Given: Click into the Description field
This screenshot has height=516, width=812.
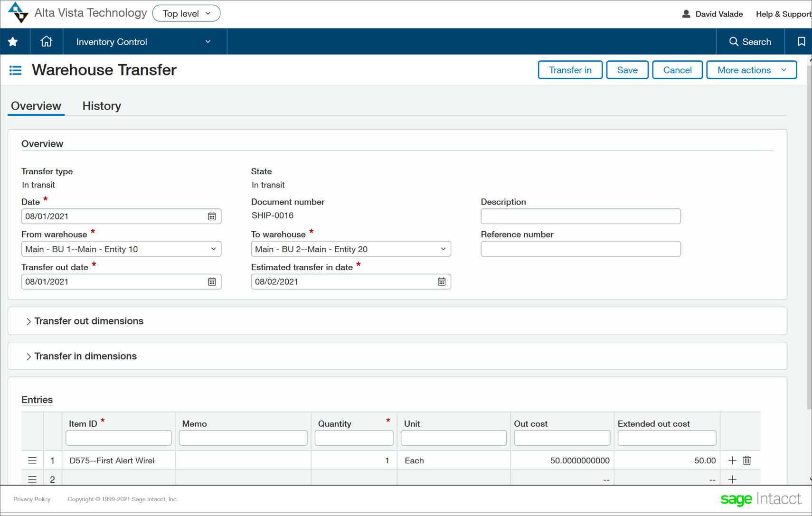Looking at the screenshot, I should click(x=581, y=216).
